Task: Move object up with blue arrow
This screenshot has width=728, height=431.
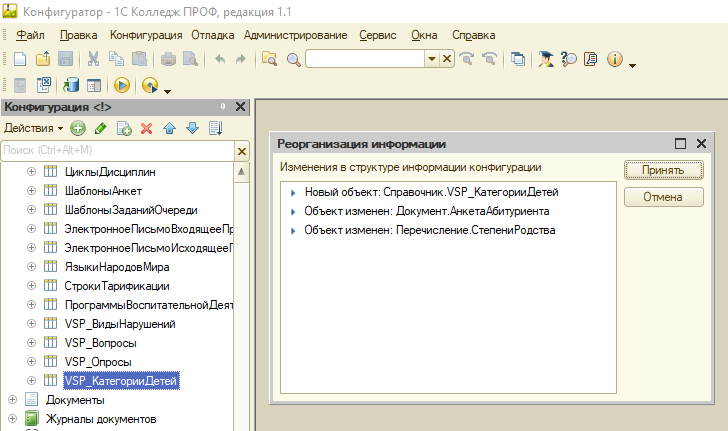Action: point(170,128)
